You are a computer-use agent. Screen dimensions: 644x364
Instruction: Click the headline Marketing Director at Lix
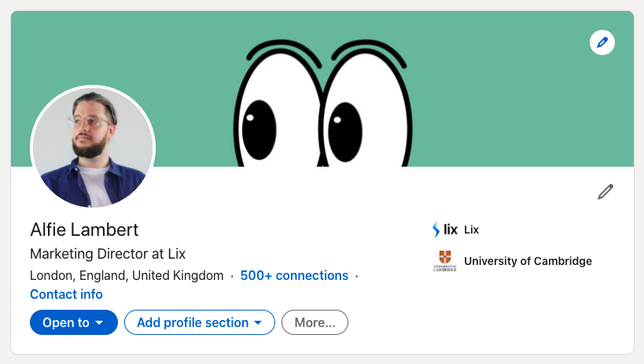pos(108,254)
